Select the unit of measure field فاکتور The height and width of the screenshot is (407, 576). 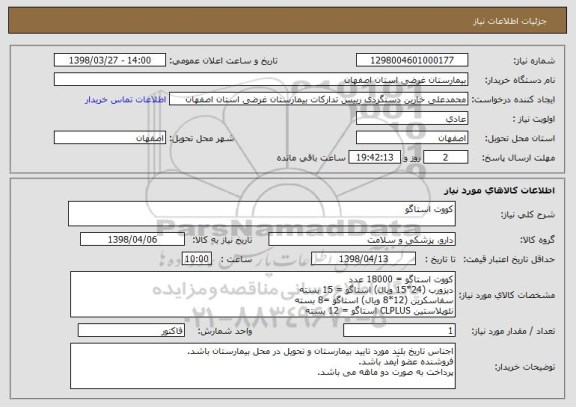tap(131, 331)
